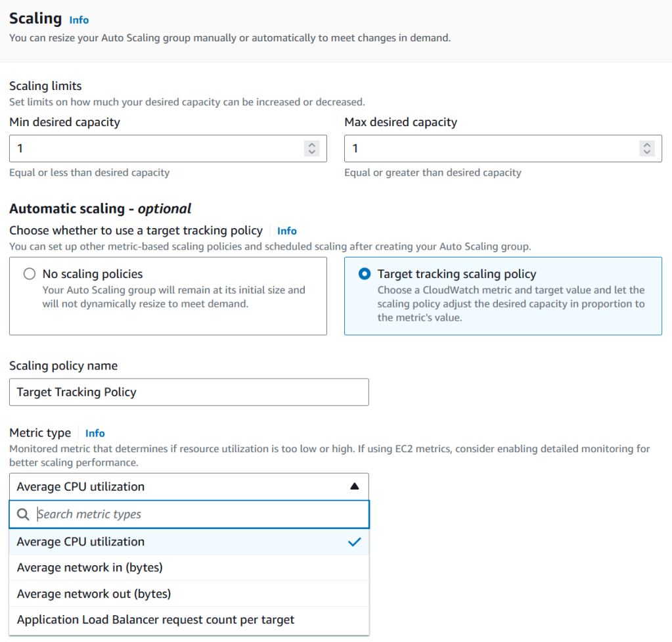Collapse the Metric type dropdown arrow
Screen dimensions: 672x642
[x=355, y=487]
